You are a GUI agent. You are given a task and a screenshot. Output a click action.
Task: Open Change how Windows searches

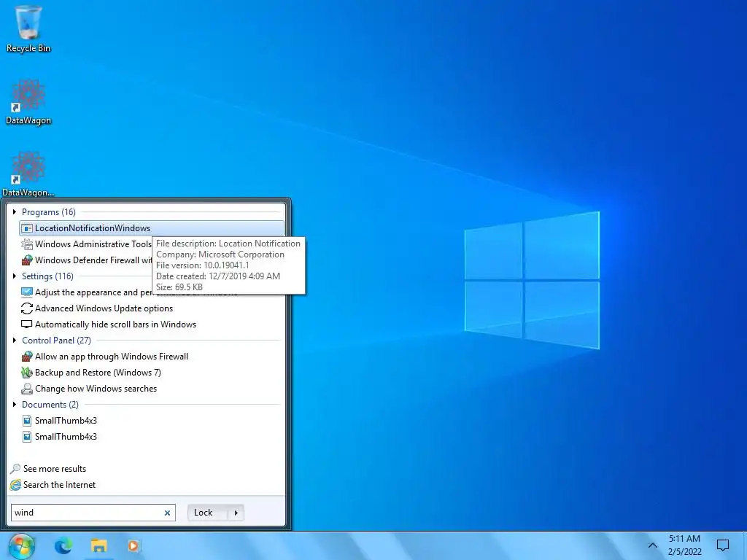click(x=96, y=389)
